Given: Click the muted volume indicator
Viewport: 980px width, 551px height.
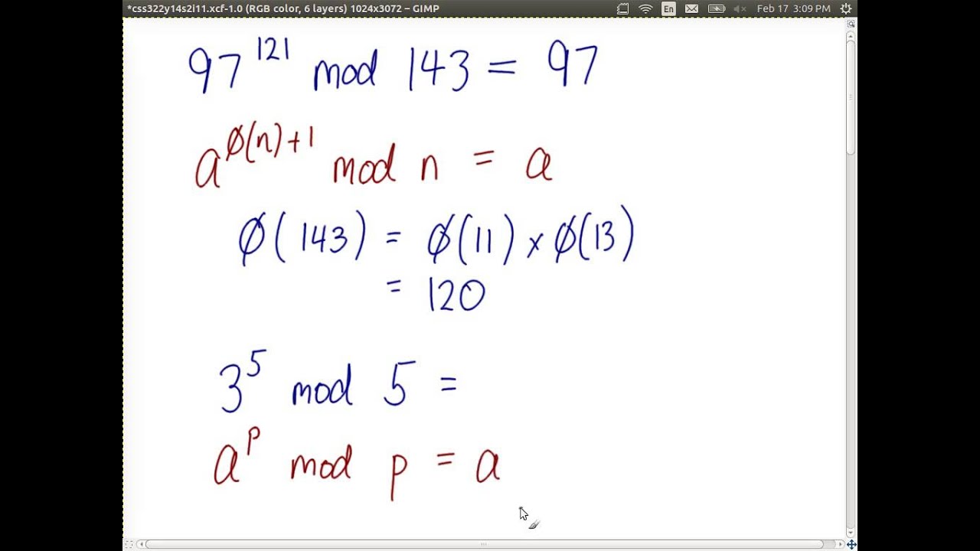Looking at the screenshot, I should coord(740,8).
